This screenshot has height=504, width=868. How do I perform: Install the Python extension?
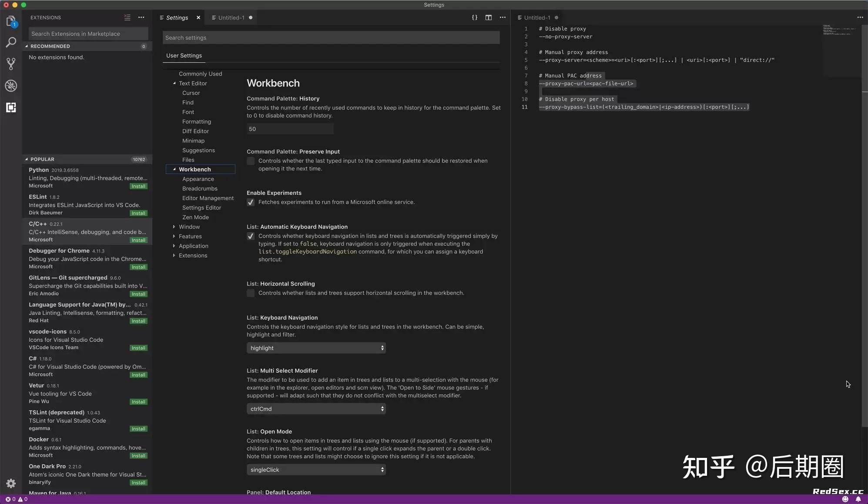[138, 186]
